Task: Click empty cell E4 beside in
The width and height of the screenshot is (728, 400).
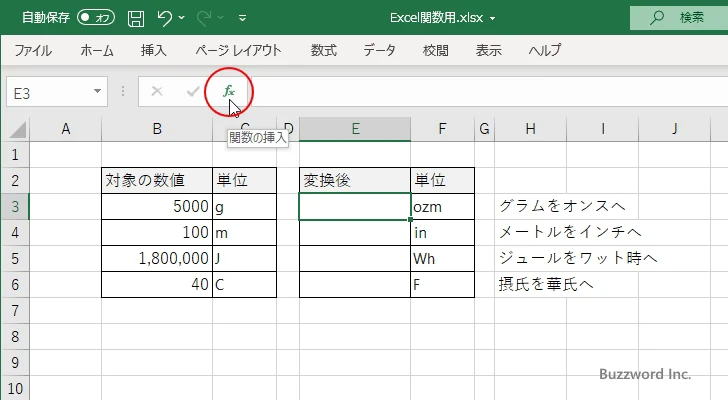Action: tap(355, 232)
